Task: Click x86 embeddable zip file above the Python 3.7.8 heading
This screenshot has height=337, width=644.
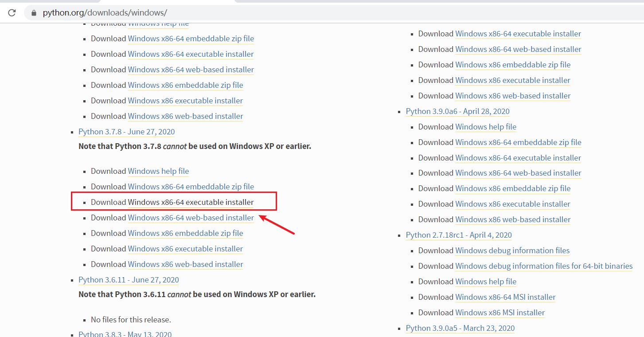Action: click(185, 85)
